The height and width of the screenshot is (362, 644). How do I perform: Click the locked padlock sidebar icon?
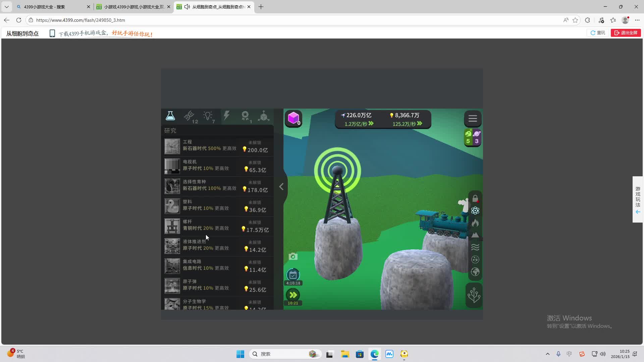475,199
